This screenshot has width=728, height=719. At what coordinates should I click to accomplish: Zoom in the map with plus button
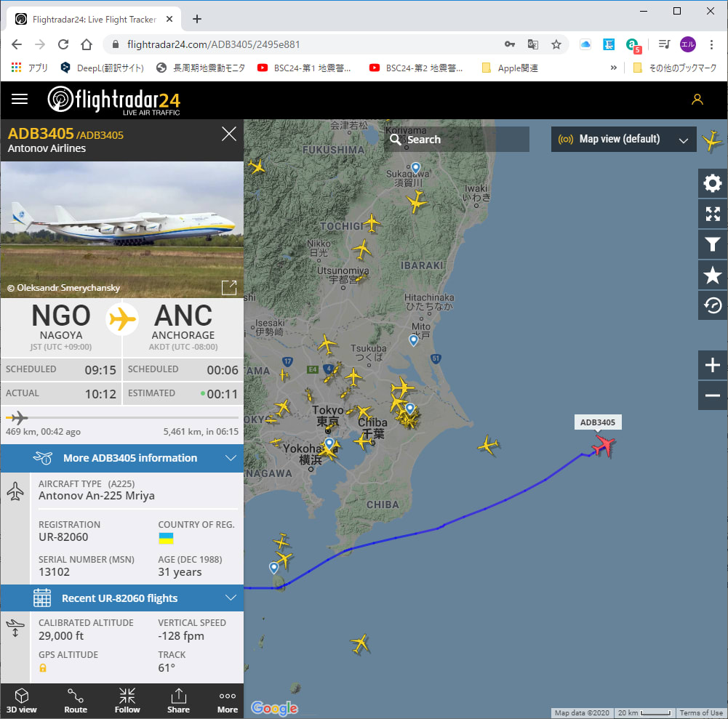[713, 365]
